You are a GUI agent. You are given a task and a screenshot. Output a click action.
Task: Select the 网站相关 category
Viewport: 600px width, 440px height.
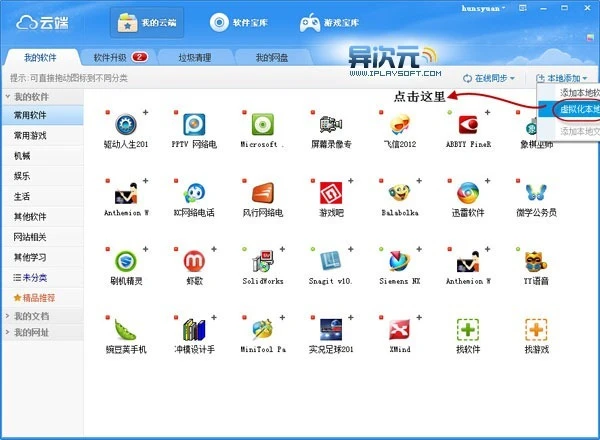point(43,237)
